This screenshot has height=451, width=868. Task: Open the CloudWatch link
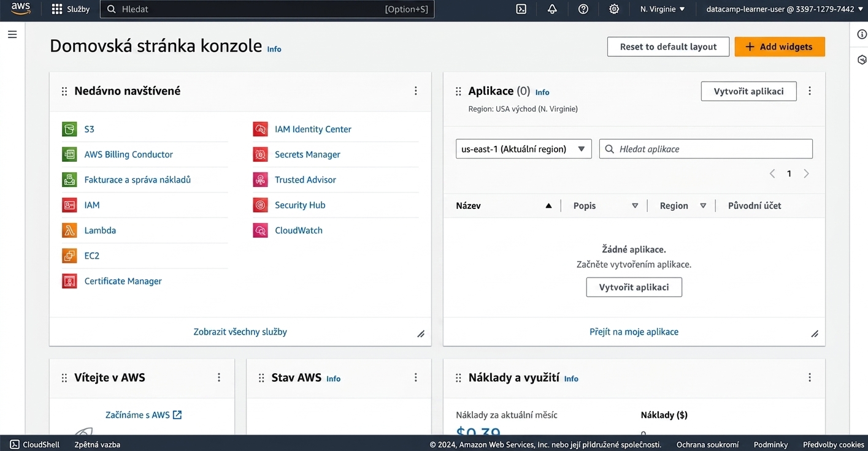(299, 230)
